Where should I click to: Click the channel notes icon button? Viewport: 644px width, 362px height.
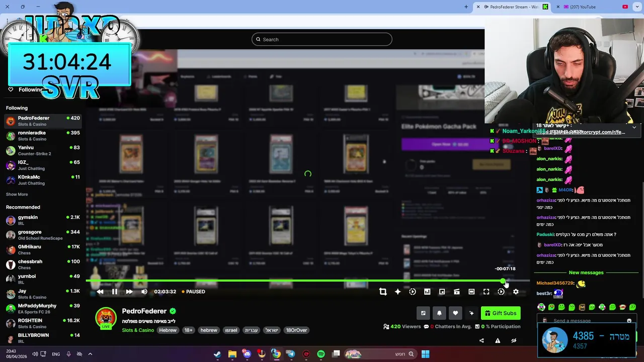423,313
